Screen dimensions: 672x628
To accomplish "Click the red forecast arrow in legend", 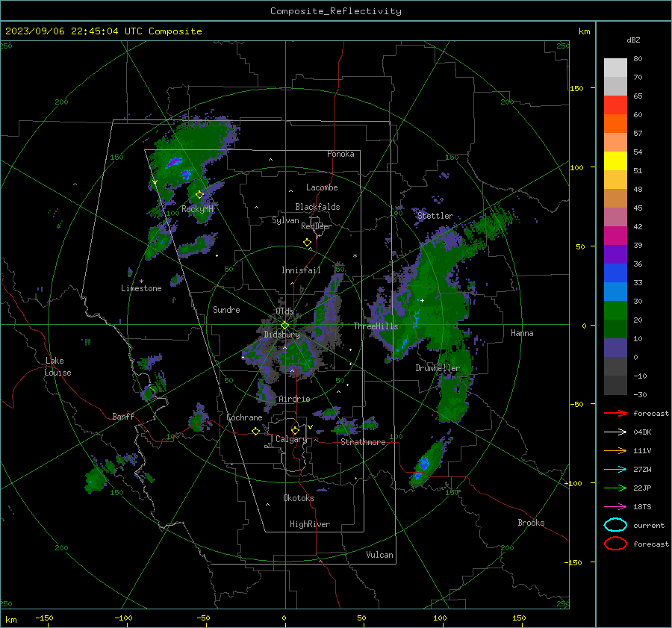I will point(615,413).
